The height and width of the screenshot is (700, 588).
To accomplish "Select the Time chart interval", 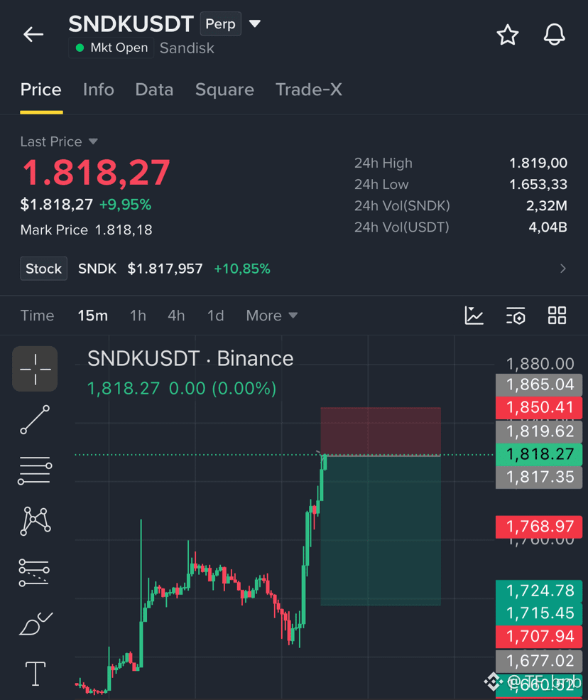I will tap(38, 316).
